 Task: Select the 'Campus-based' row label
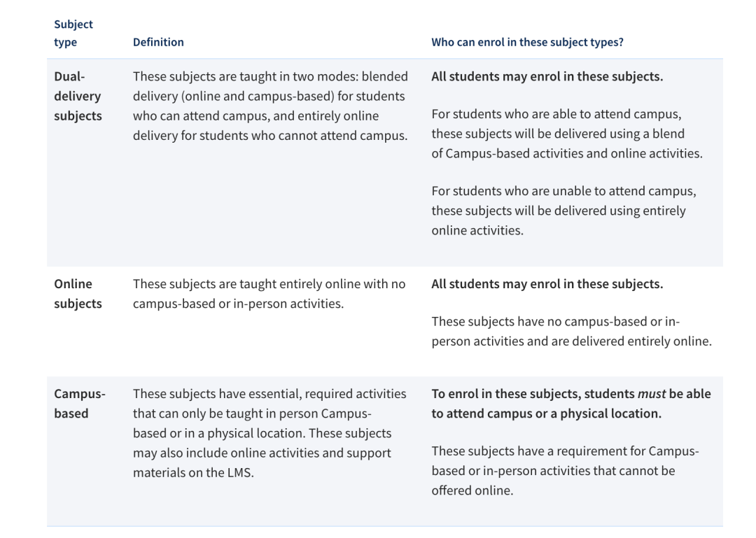click(80, 404)
